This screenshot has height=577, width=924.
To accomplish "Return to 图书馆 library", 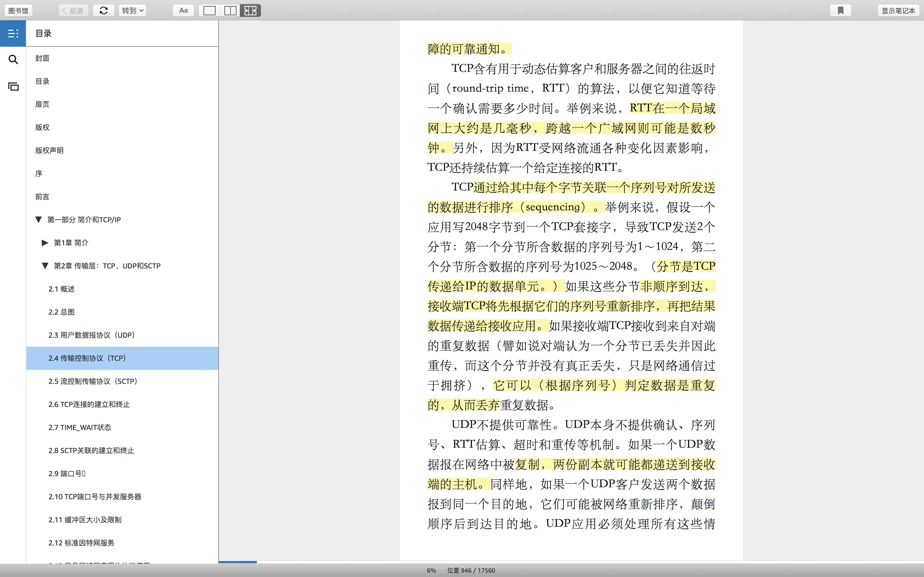I will [x=18, y=11].
